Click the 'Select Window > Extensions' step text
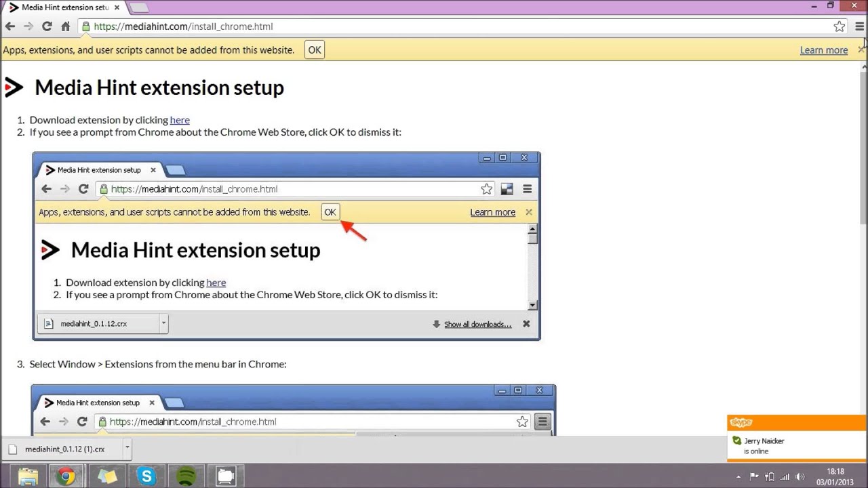Screen dimensions: 868x488 click(158, 364)
